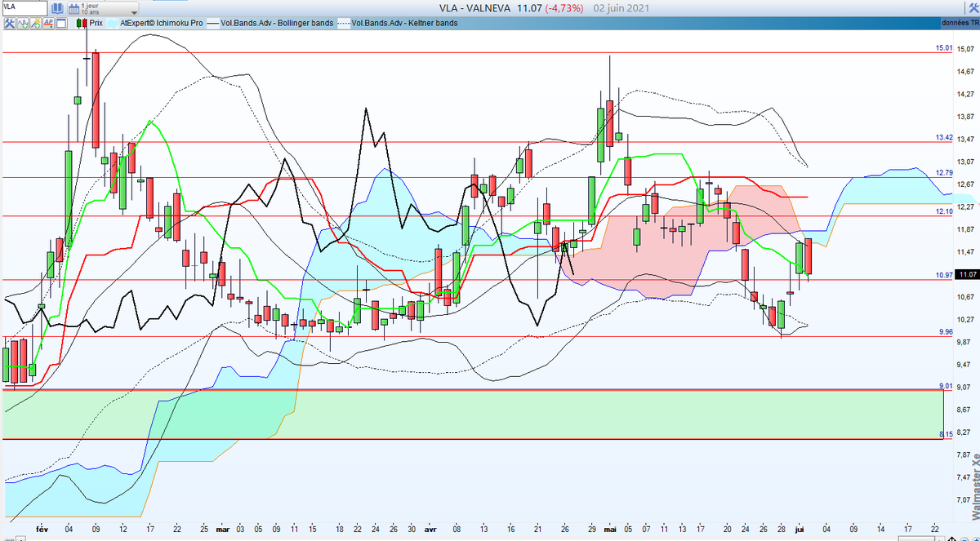Click the AP icon in the chart header
The height and width of the screenshot is (541, 980).
coord(48,23)
